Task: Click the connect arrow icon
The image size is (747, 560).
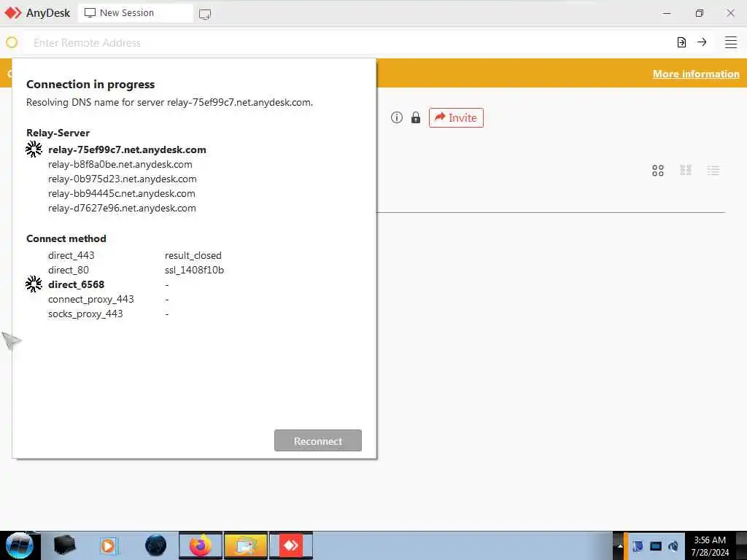Action: [702, 42]
